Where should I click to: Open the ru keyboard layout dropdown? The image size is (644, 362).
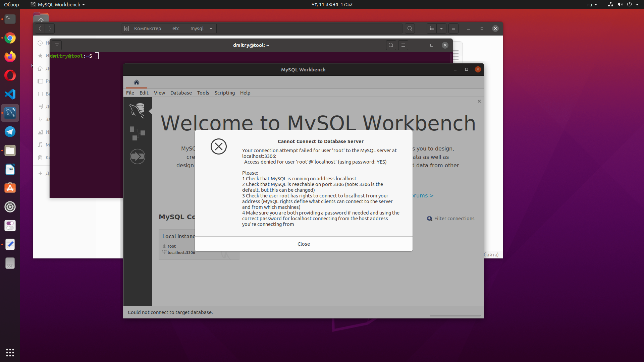tap(592, 4)
